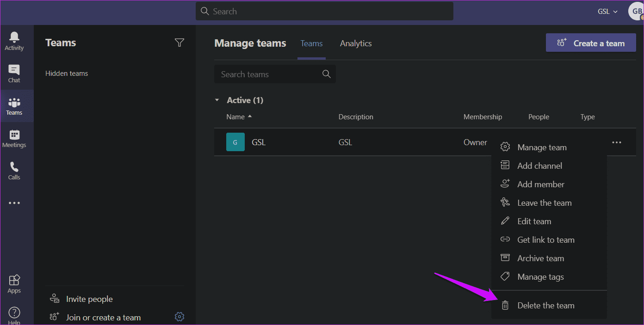Screen dimensions: 644x325
Task: Click the Type column header
Action: point(588,117)
